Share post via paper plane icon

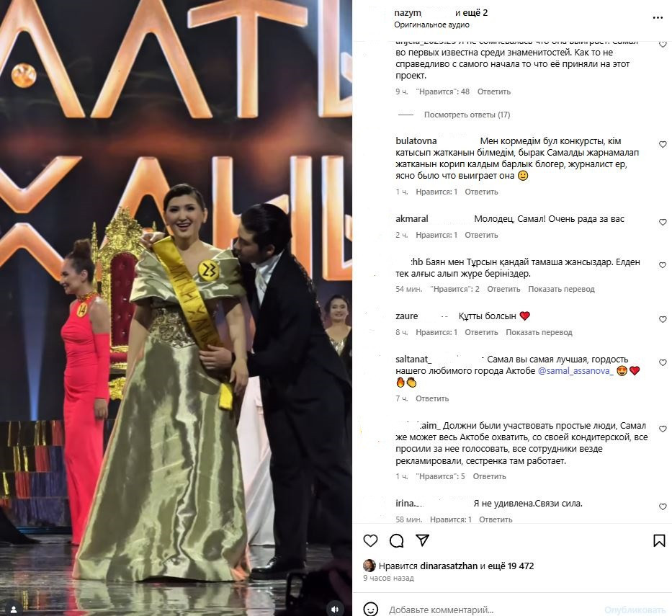(x=422, y=540)
